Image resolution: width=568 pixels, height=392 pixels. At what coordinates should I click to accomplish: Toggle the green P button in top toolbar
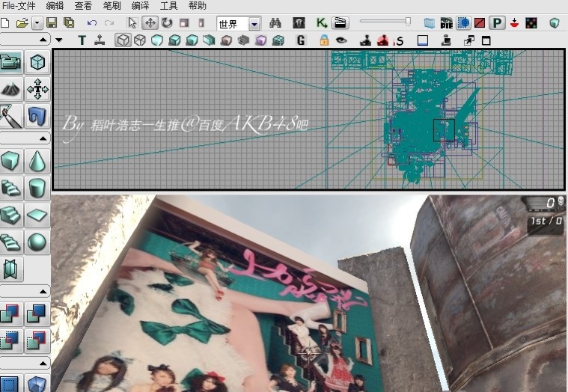pos(497,23)
